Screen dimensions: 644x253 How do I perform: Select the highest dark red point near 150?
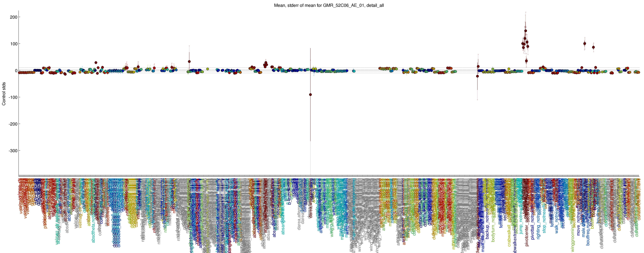[525, 31]
